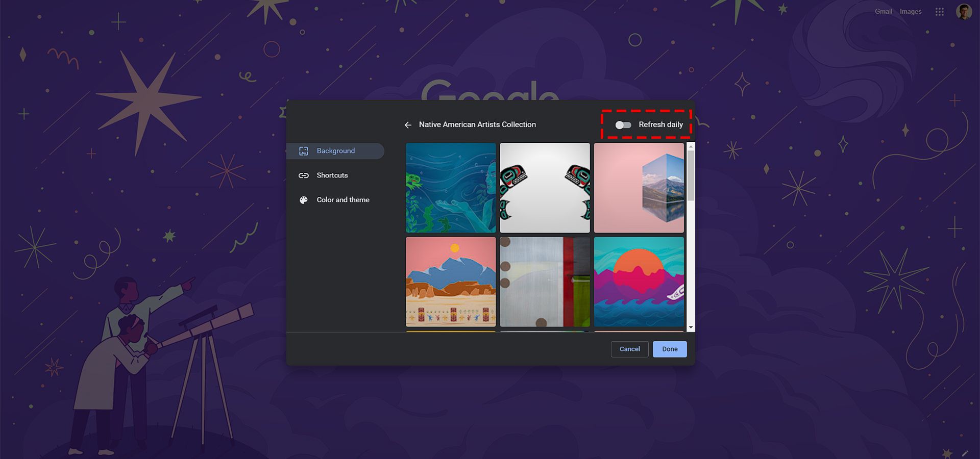The height and width of the screenshot is (459, 980).
Task: Enable the Refresh daily toggle
Action: click(623, 125)
